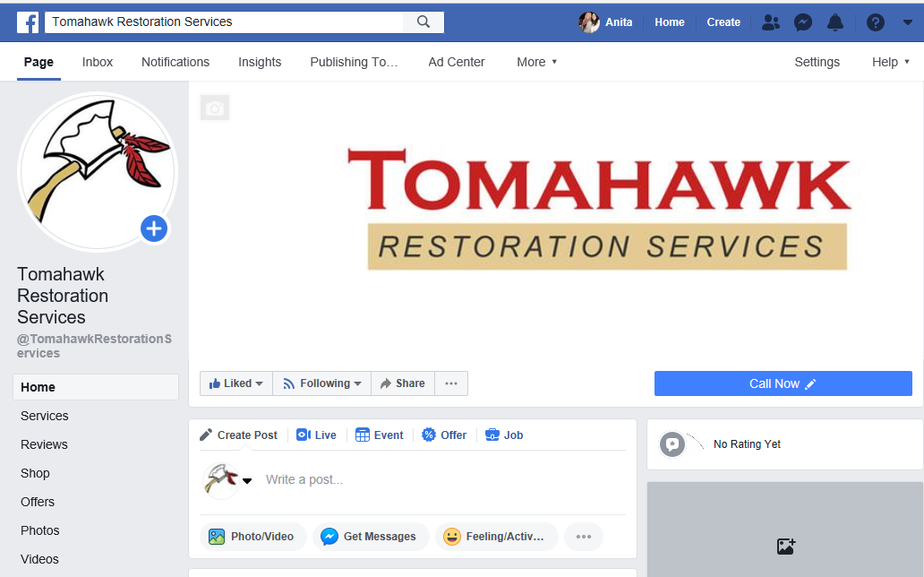Open Videos in left sidebar
Screen dimensions: 924x577
(x=40, y=559)
